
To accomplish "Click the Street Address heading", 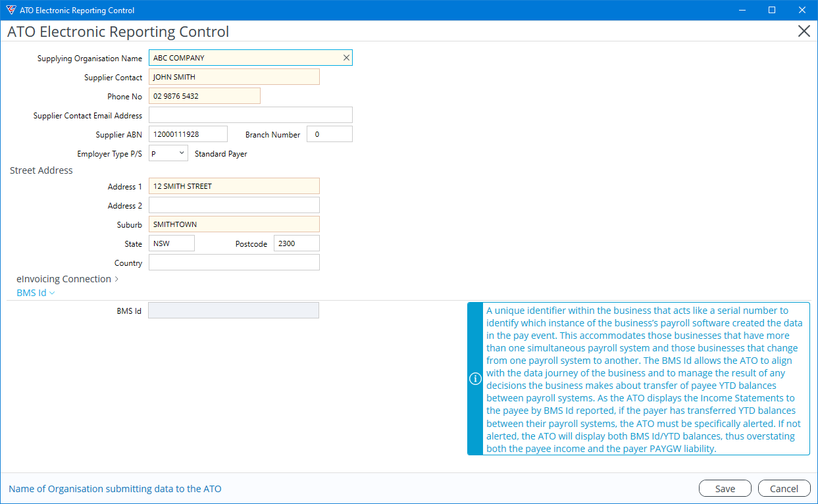I will 41,170.
